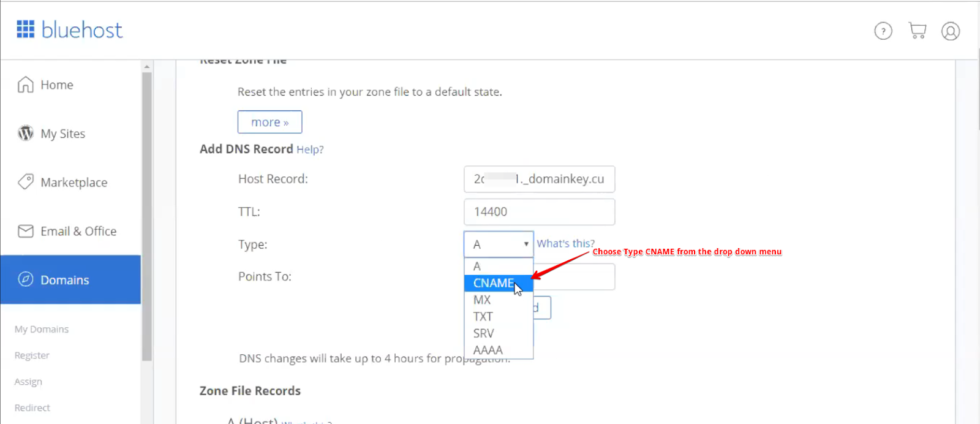This screenshot has width=980, height=424.
Task: Click the TTL input field showing 14400
Action: pyautogui.click(x=539, y=211)
